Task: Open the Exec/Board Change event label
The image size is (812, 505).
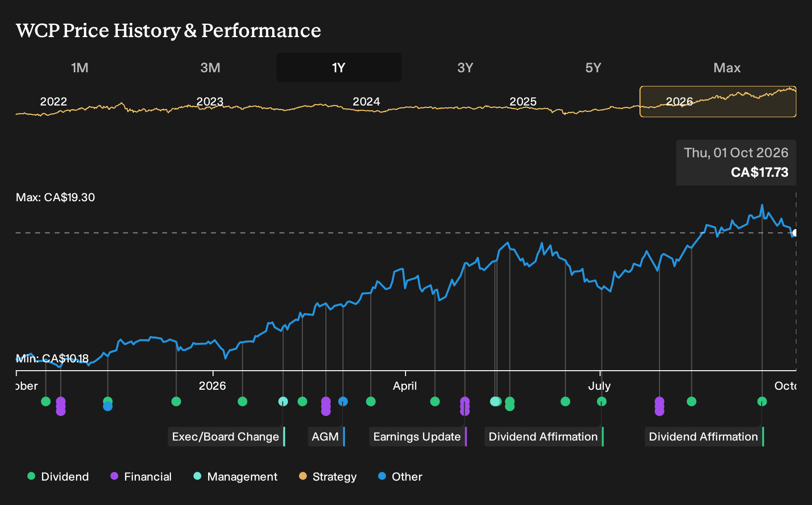Action: (227, 437)
